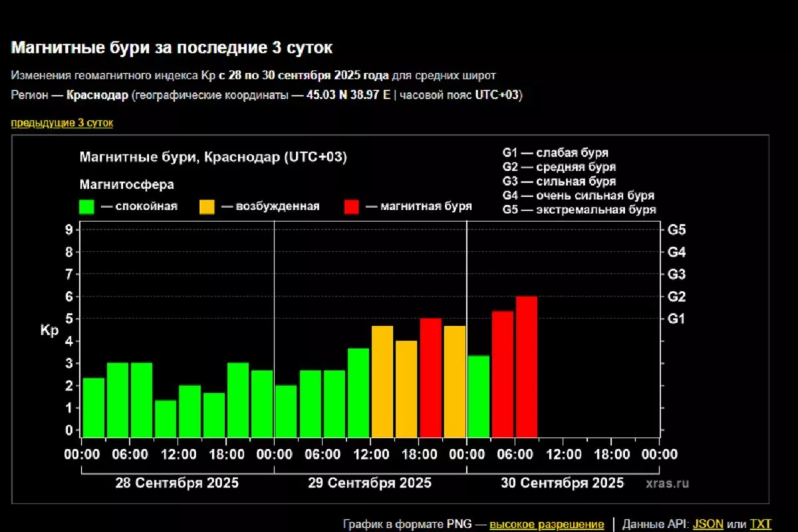Click the JSON data API link
The image size is (798, 532).
708,525
